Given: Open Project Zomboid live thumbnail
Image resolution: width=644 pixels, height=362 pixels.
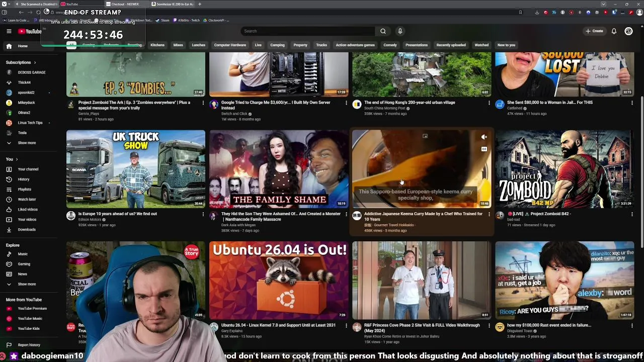Looking at the screenshot, I should click(x=565, y=169).
